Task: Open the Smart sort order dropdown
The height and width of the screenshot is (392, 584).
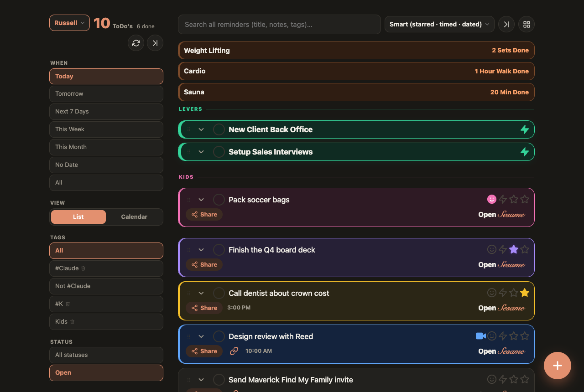Action: [x=439, y=24]
